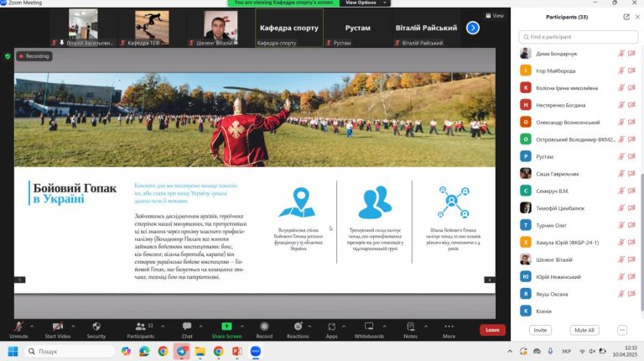Click muted mic icon for Турчин Олег
The height and width of the screenshot is (361, 644).
pos(621,225)
